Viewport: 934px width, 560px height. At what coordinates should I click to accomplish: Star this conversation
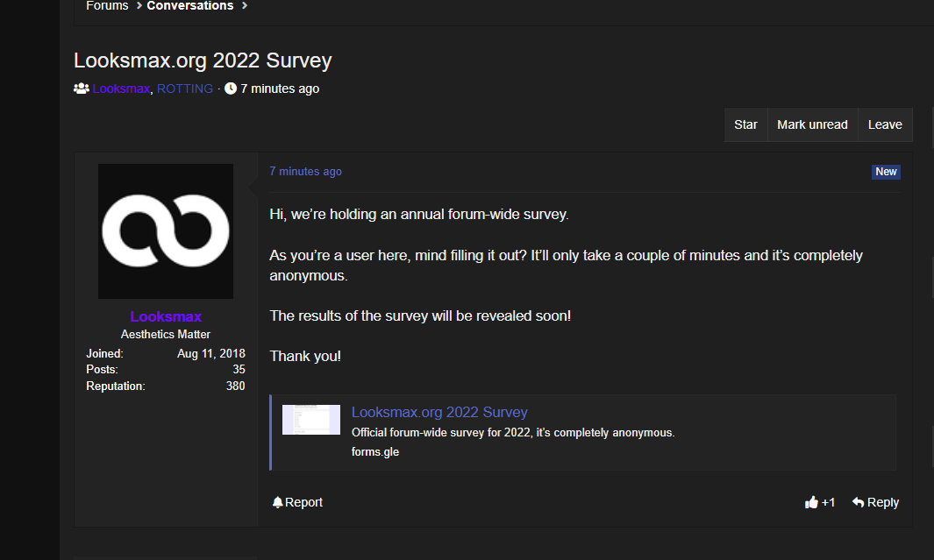(745, 124)
